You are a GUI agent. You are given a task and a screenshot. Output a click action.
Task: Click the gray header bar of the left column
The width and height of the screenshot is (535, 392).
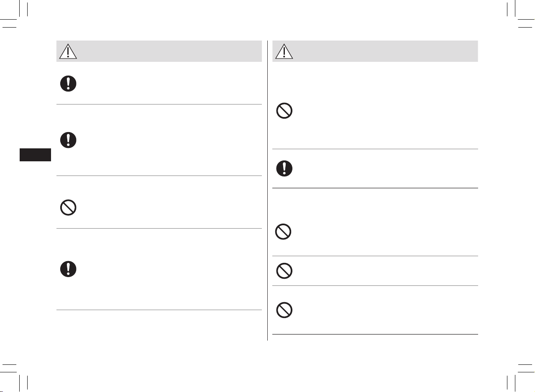click(x=159, y=51)
